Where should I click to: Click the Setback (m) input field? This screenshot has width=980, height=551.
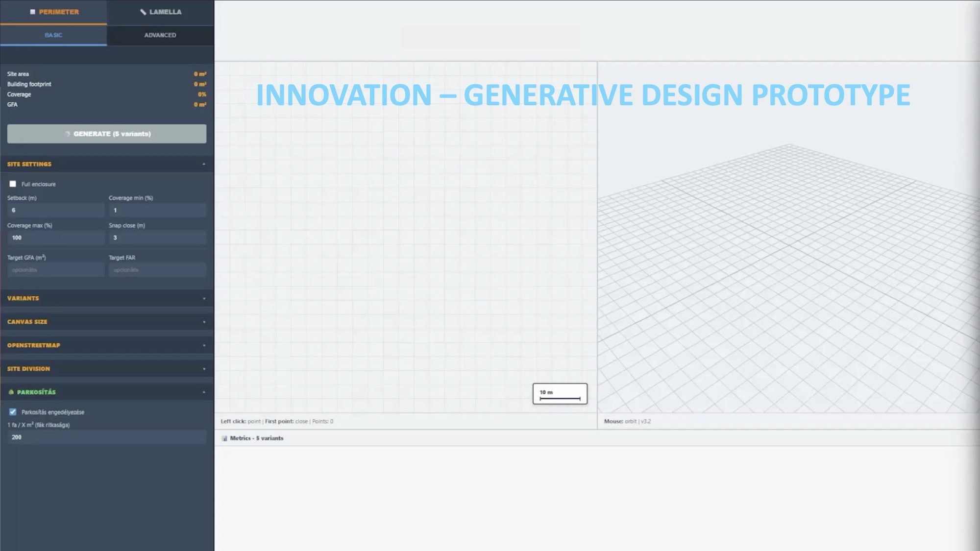click(55, 210)
